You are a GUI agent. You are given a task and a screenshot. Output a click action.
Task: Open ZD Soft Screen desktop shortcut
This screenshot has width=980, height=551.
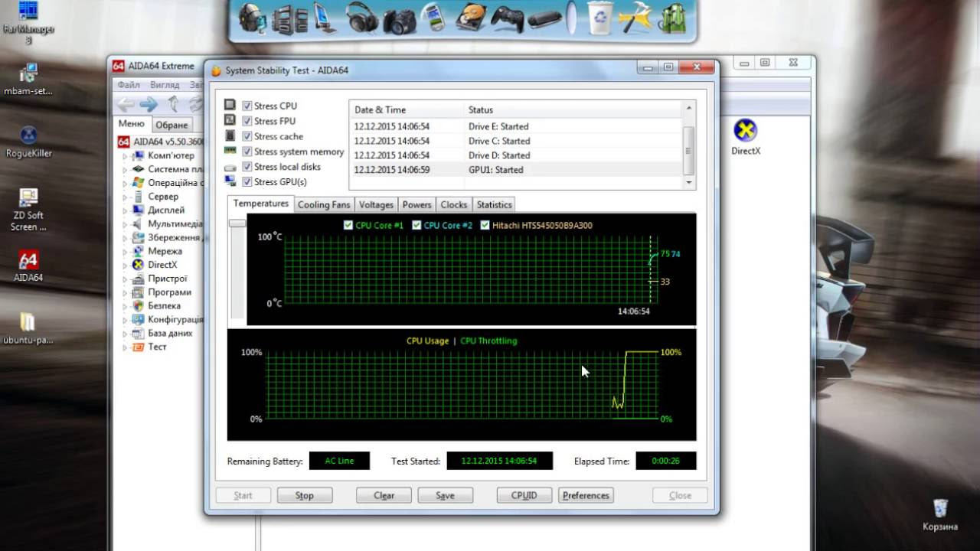point(28,210)
